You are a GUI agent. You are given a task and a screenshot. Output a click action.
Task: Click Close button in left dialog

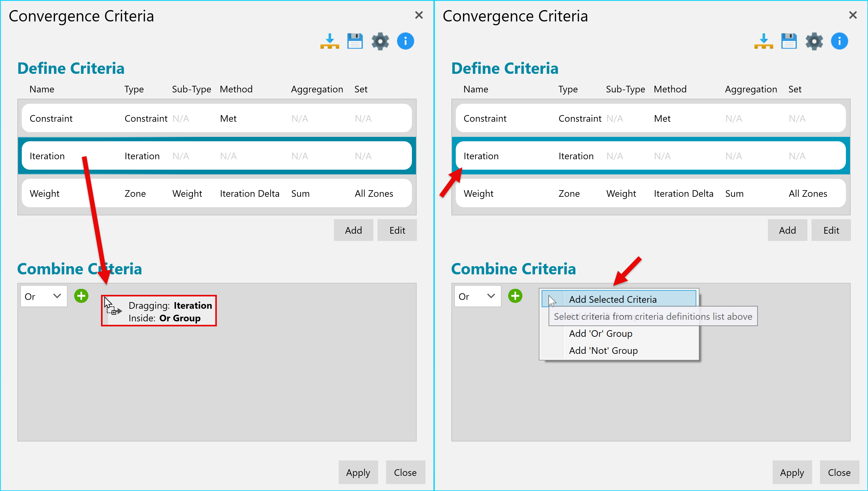(x=405, y=472)
